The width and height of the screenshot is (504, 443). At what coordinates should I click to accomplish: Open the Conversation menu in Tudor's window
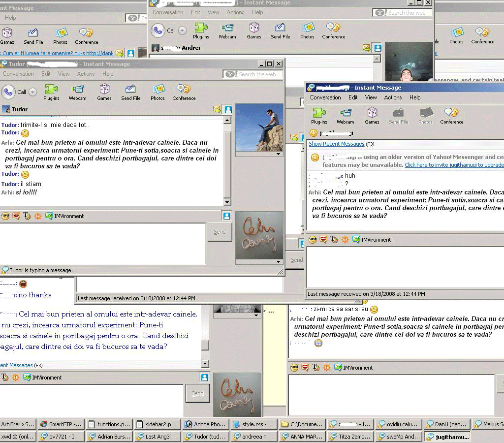(18, 74)
